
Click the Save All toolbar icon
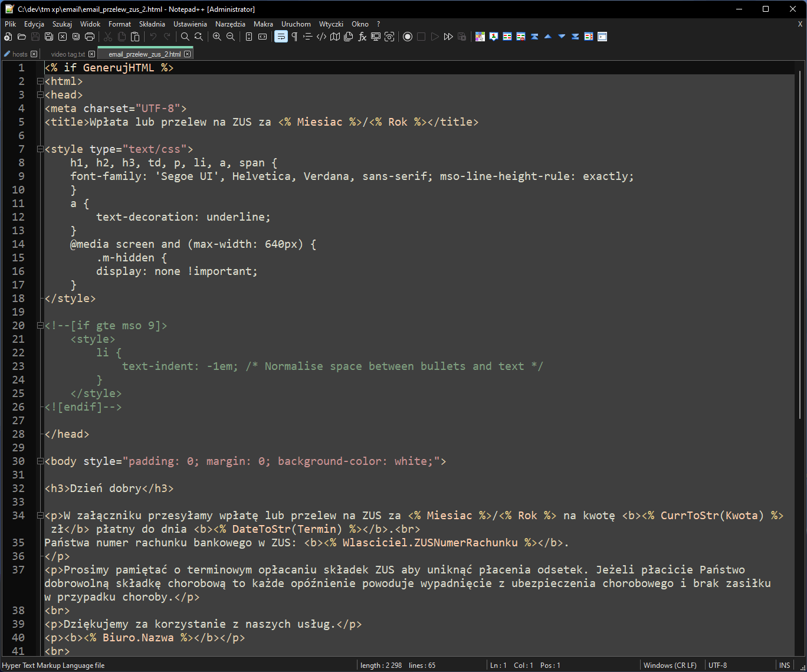pos(49,37)
